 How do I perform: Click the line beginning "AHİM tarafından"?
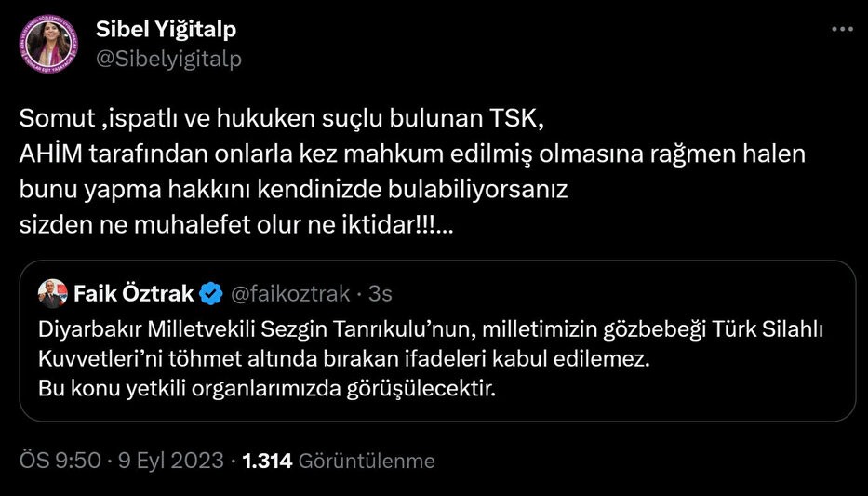pos(412,154)
